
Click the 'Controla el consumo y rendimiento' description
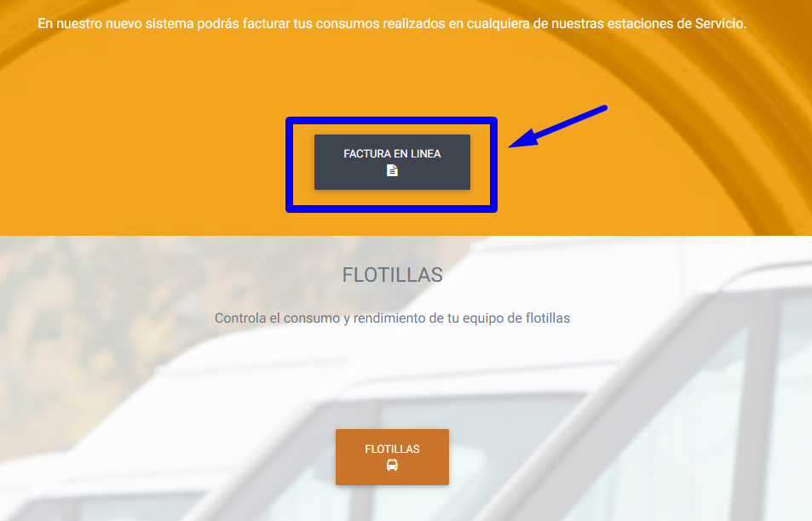(392, 318)
